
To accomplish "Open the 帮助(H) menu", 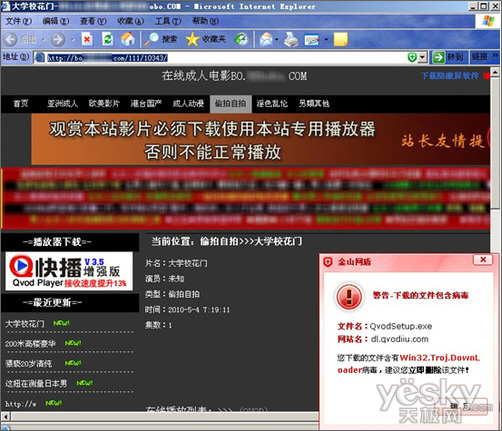I will coord(205,21).
